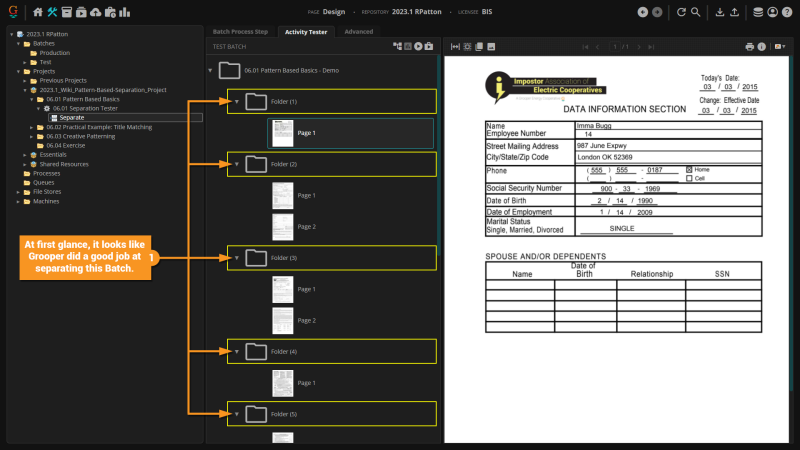Click the tree-structure icon in the Test Batch toolbar

click(x=397, y=46)
